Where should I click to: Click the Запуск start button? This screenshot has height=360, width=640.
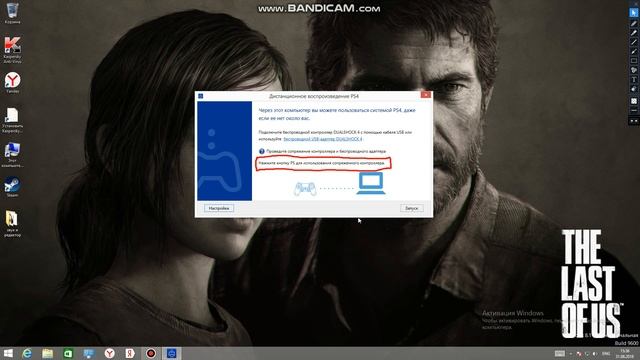(411, 208)
